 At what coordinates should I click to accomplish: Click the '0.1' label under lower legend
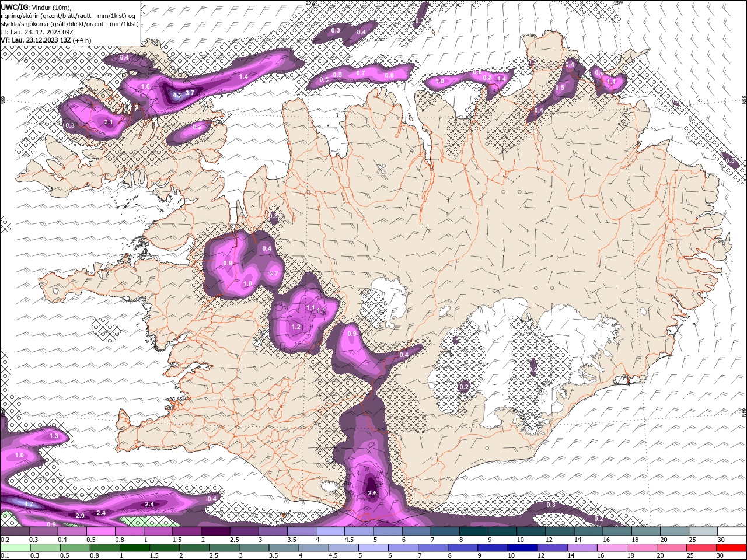5,556
